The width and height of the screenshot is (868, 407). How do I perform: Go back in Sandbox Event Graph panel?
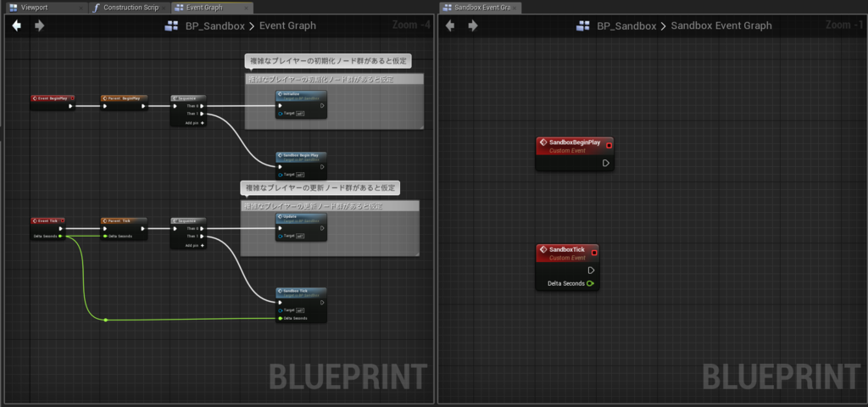450,25
